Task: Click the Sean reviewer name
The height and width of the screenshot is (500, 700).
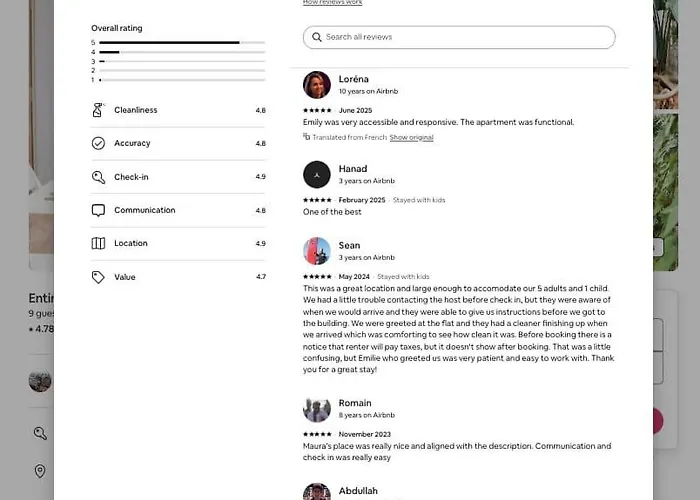Action: (349, 246)
